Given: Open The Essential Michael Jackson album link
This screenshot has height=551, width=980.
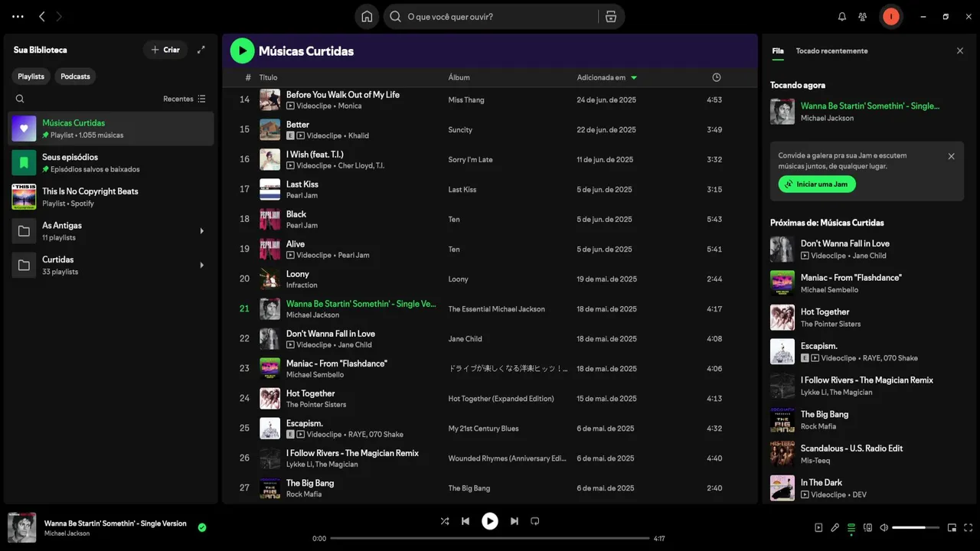Looking at the screenshot, I should click(x=497, y=309).
